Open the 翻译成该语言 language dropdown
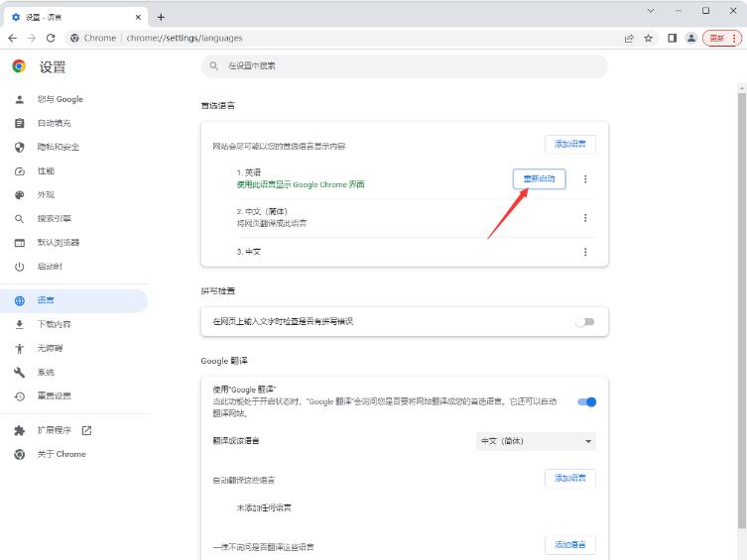 click(x=536, y=441)
